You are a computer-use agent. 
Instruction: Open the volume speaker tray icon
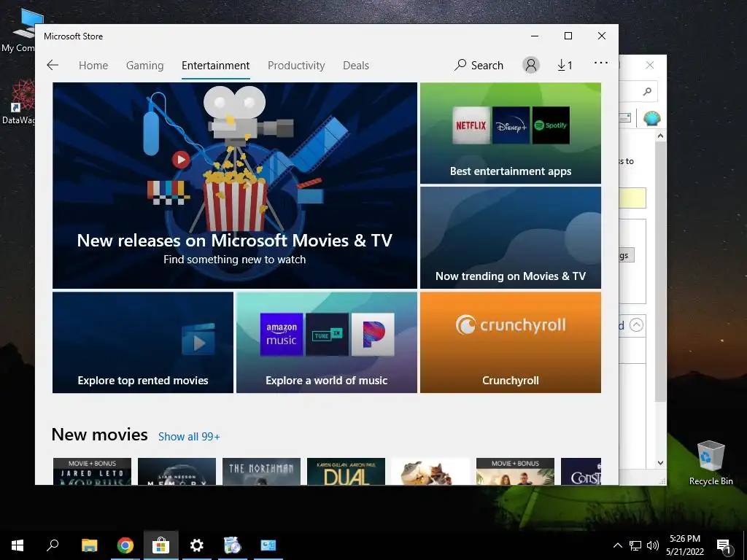(x=653, y=545)
